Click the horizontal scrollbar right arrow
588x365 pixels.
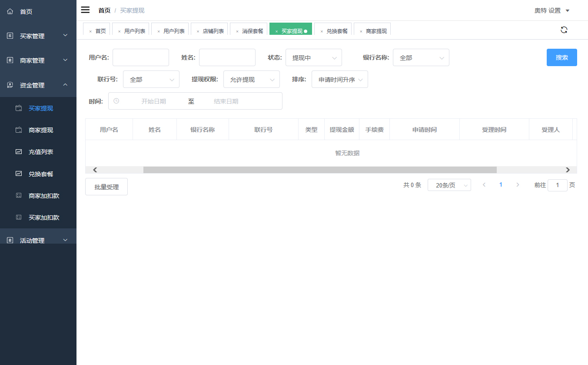click(568, 170)
